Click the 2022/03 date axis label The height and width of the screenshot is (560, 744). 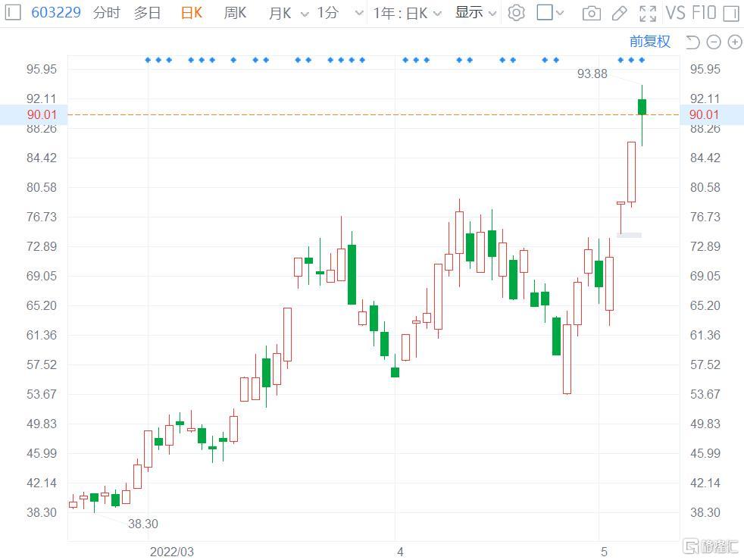(172, 552)
